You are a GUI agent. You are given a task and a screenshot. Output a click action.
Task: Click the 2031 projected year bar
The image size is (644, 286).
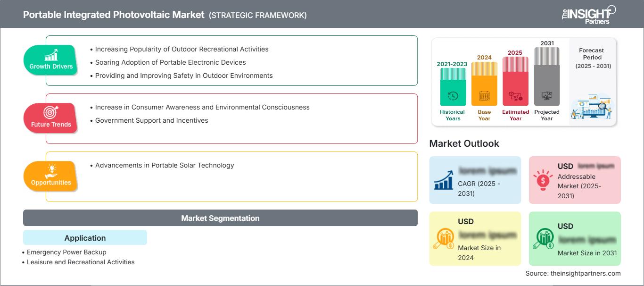tap(547, 76)
